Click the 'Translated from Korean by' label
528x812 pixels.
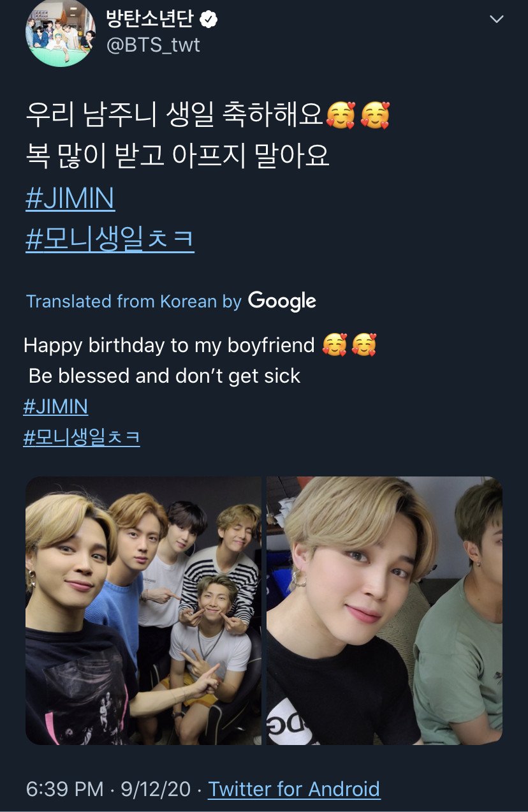click(134, 301)
